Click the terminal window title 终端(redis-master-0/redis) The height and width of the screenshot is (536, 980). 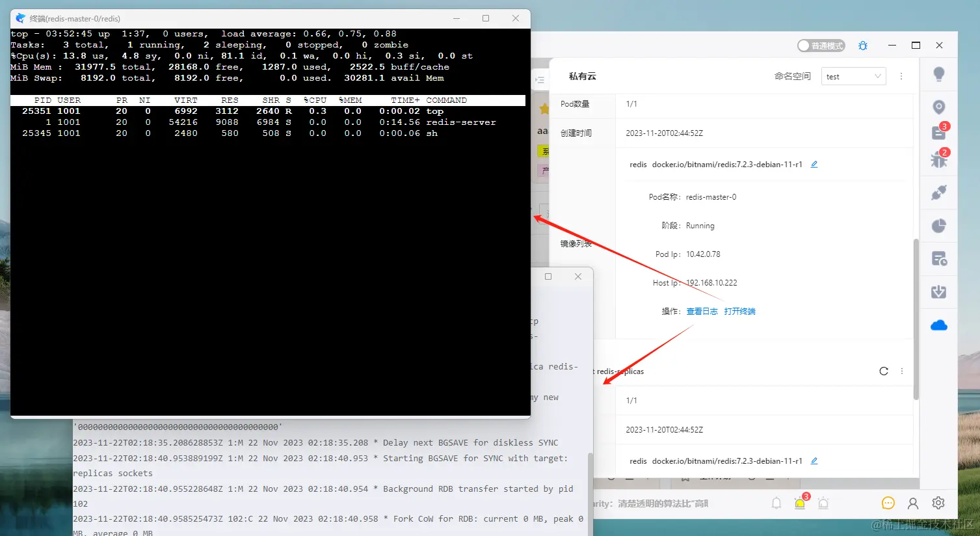coord(75,18)
